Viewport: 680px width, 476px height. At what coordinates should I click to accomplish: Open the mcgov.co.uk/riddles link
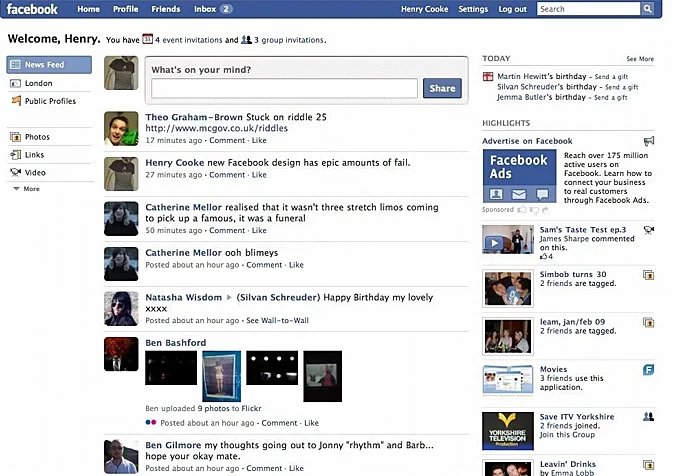(x=216, y=128)
